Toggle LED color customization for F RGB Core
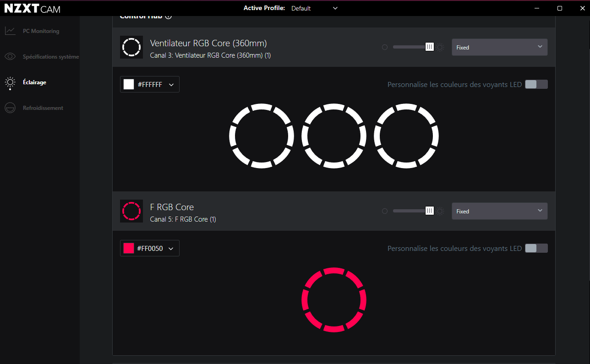 [536, 248]
